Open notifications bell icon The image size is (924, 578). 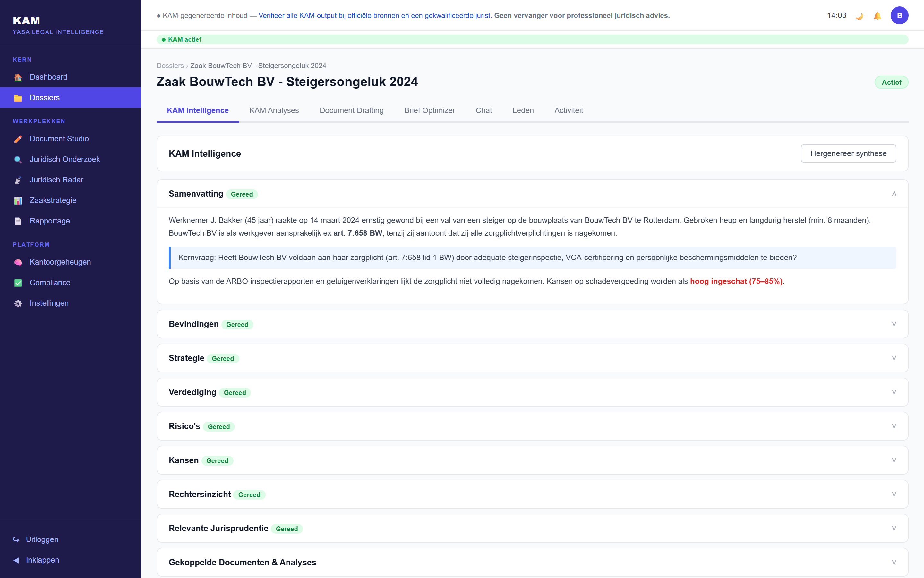pyautogui.click(x=877, y=16)
